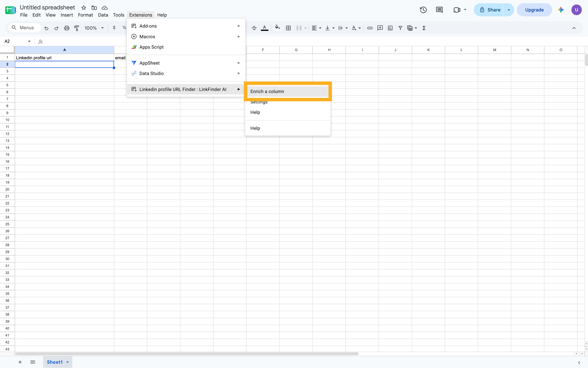Select the Paint format roller icon
588x368 pixels.
click(77, 28)
